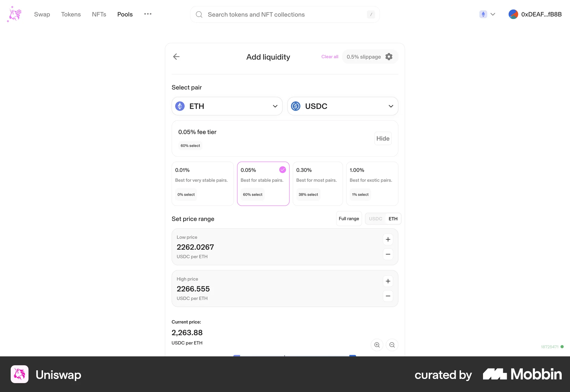This screenshot has width=570, height=392.
Task: Open the NFTs section
Action: [99, 14]
